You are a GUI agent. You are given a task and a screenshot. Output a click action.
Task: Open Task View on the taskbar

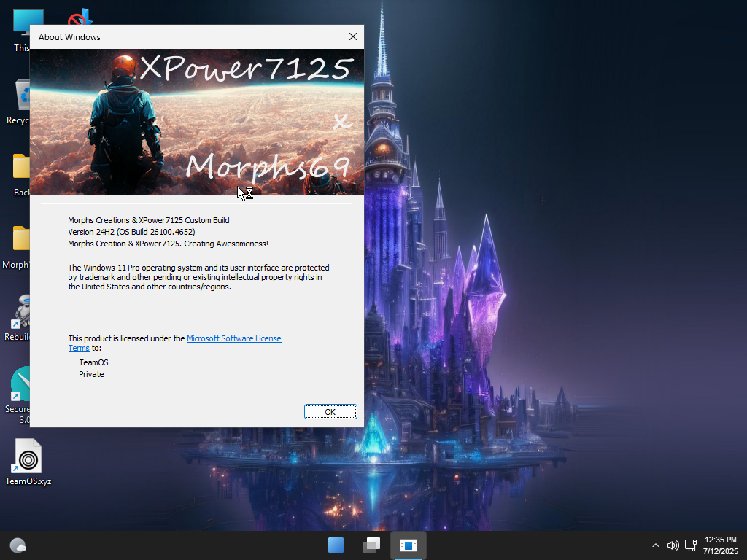[371, 545]
